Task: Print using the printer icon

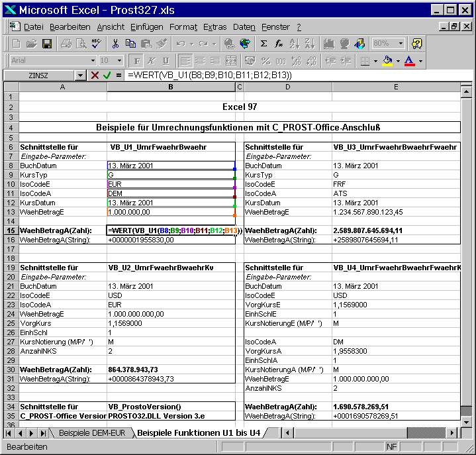Action: pyautogui.click(x=66, y=44)
